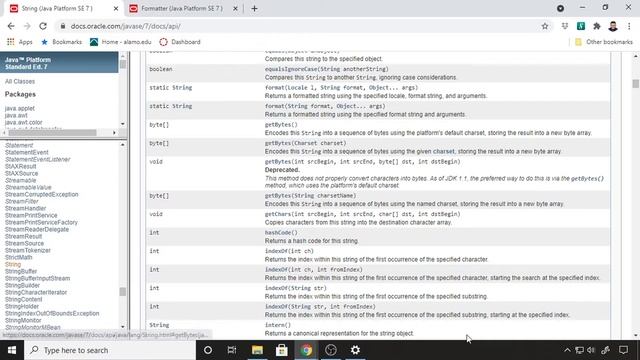Open a new tab with plus button
Image resolution: width=640 pixels, height=360 pixels.
pos(254,9)
